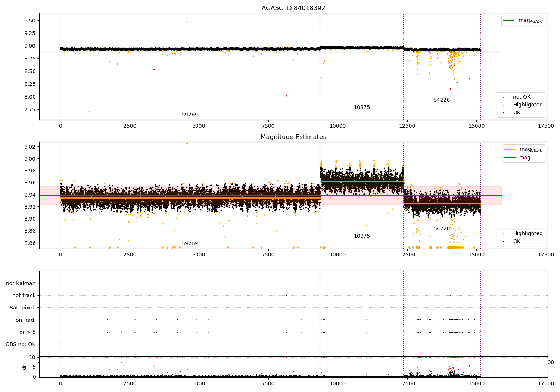Click the 'not track' row label

[x=24, y=296]
